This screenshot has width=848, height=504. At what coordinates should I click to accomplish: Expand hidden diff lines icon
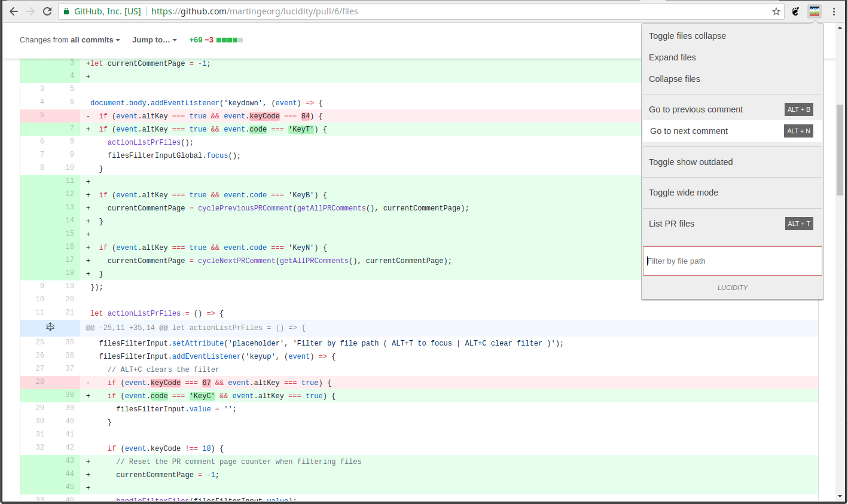50,327
